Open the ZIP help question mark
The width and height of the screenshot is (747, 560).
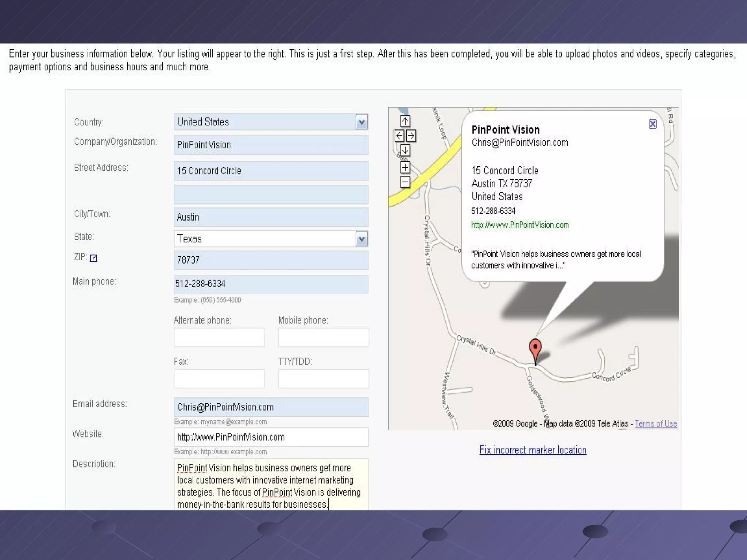tap(93, 258)
